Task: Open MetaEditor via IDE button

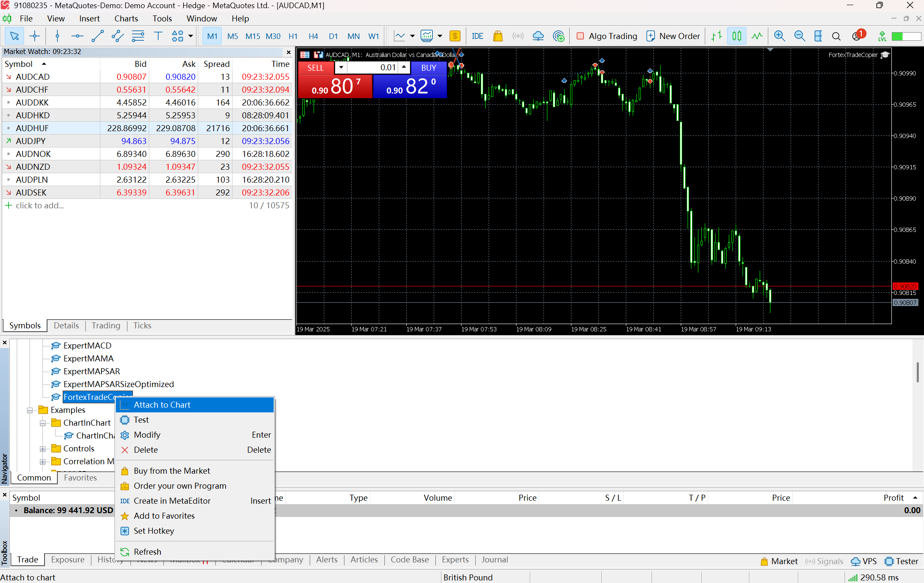Action: click(x=477, y=36)
